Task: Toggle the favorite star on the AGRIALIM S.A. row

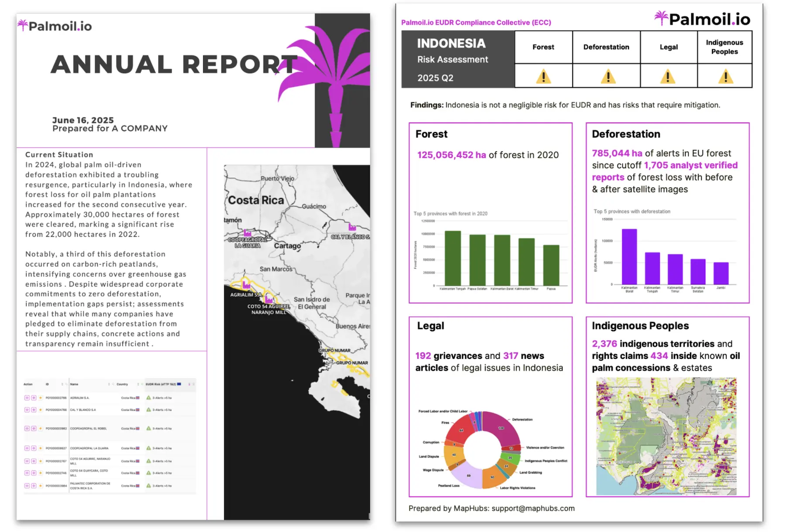Action: pyautogui.click(x=41, y=398)
